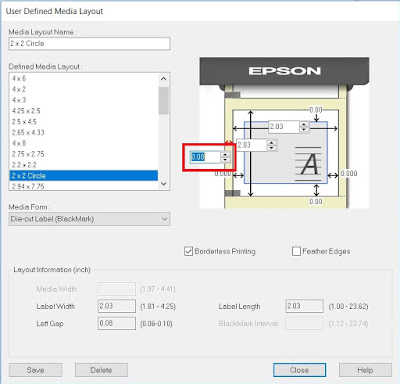Viewport: 400px width, 384px height.
Task: Click the Save button
Action: tap(35, 370)
